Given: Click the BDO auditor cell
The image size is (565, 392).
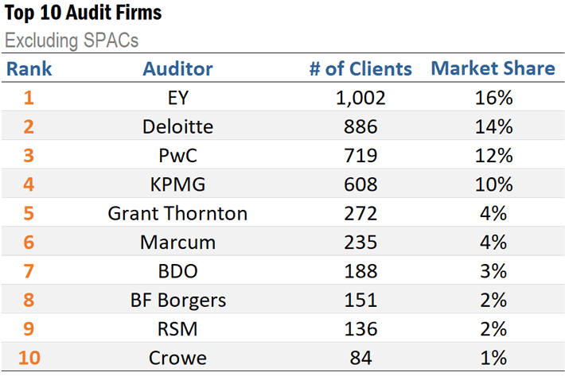Looking at the screenshot, I should point(177,271).
